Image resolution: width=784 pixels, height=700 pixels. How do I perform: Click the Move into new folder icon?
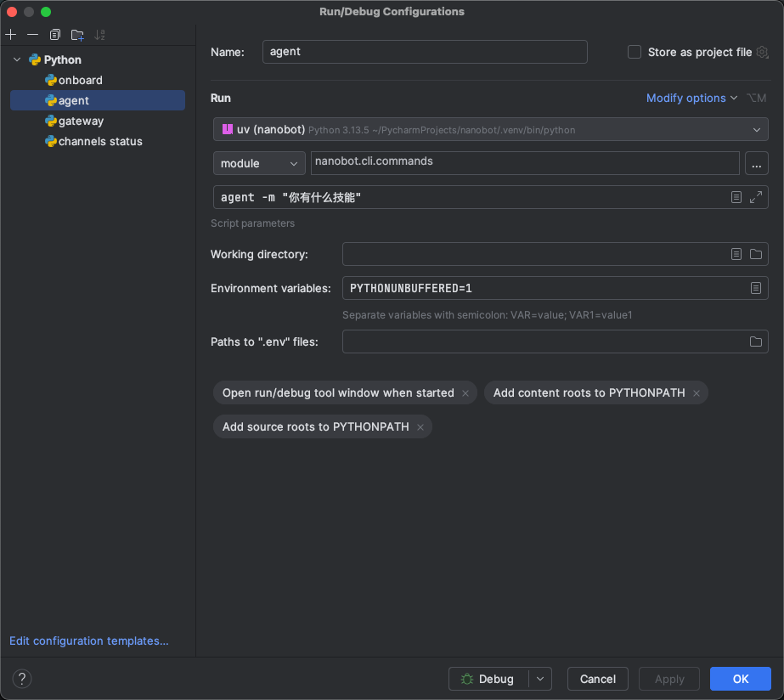(x=77, y=35)
